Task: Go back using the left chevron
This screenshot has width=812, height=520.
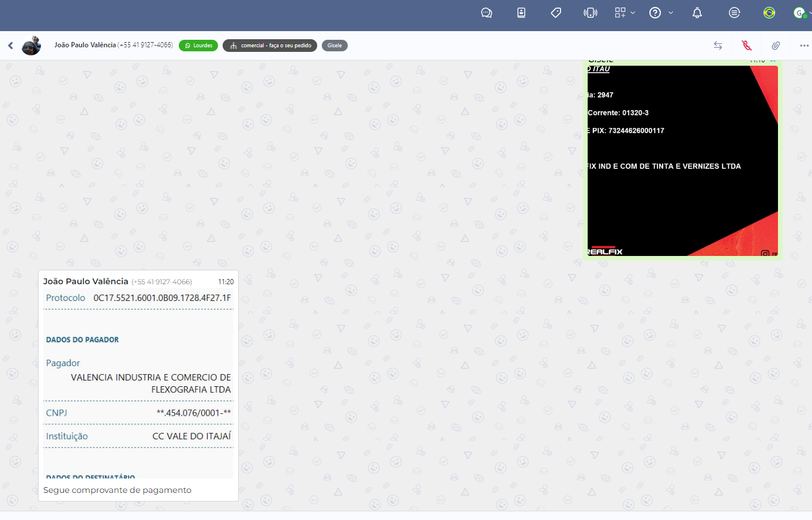Action: pos(10,46)
